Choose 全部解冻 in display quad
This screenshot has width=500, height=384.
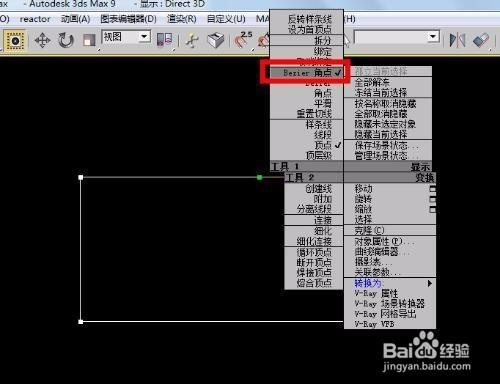(372, 82)
